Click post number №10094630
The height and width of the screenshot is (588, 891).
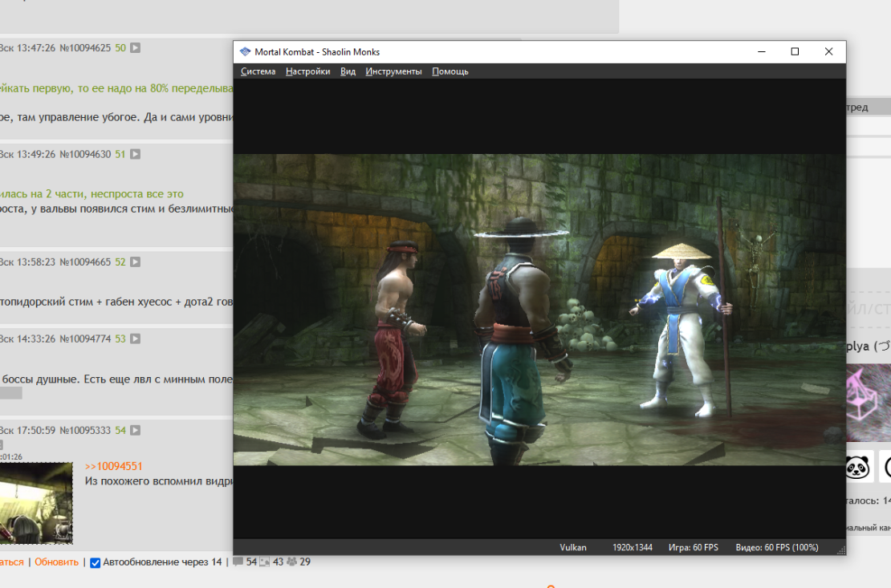point(85,154)
